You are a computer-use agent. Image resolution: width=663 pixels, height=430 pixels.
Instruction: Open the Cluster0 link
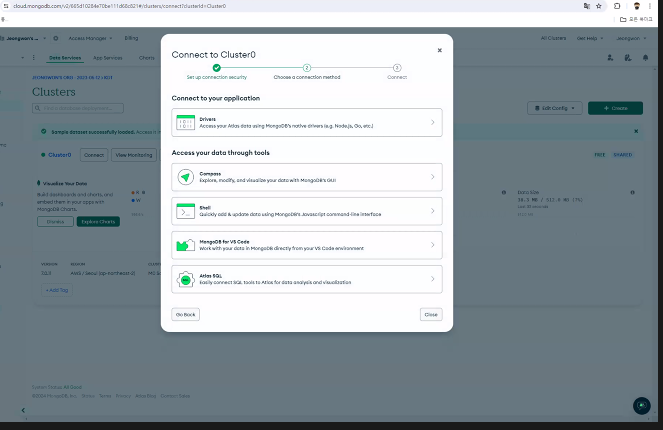(x=60, y=155)
